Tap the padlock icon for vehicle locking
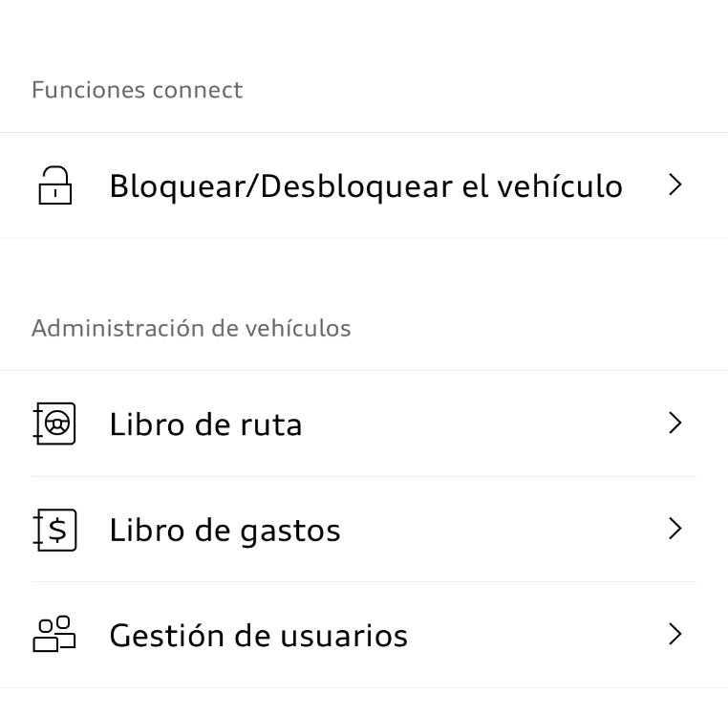 [x=55, y=185]
